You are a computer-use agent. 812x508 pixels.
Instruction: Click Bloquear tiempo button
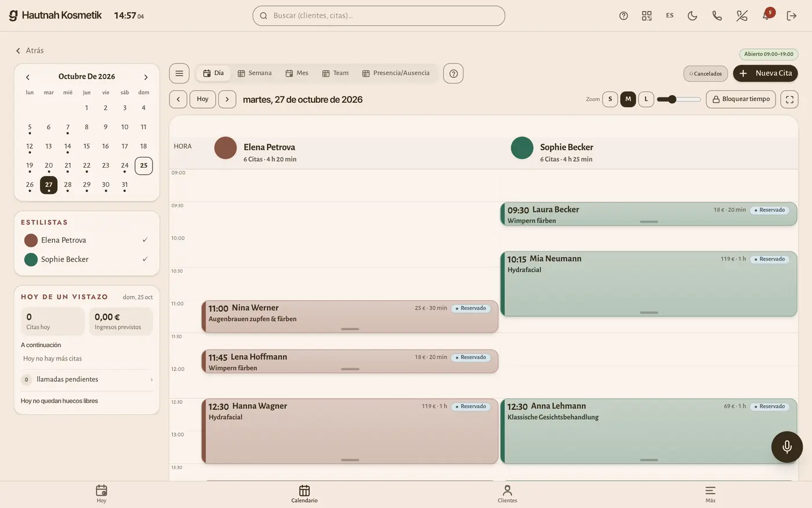tap(741, 99)
